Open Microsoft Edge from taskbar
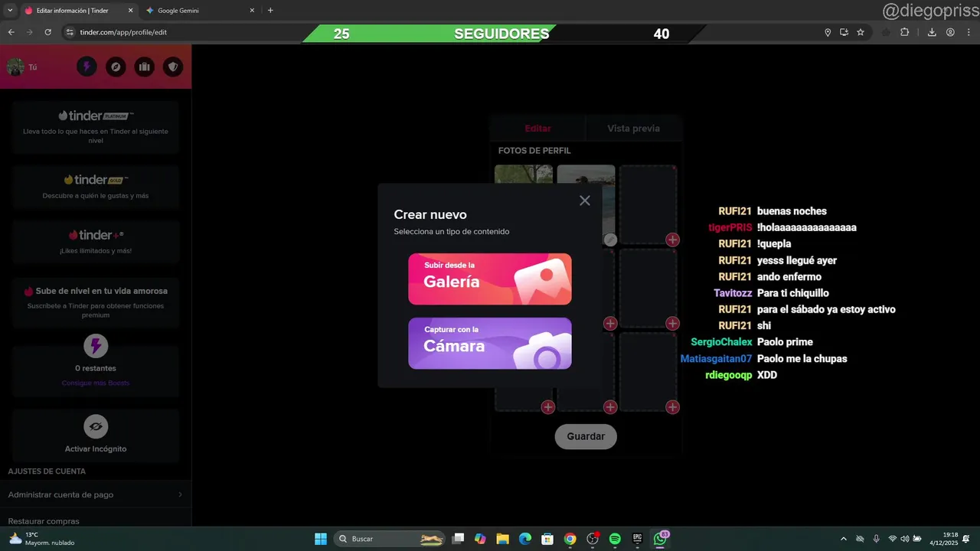Screen dimensions: 980x551 (525, 539)
